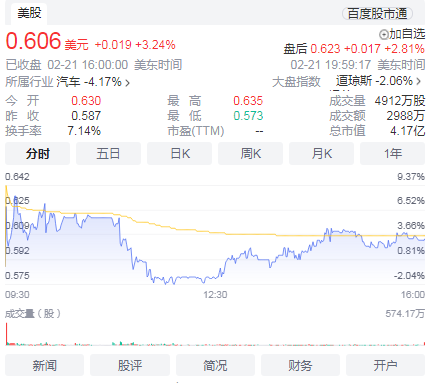The image size is (447, 383).
Task: Click the 成交额 value 2988万
Action: (x=406, y=116)
